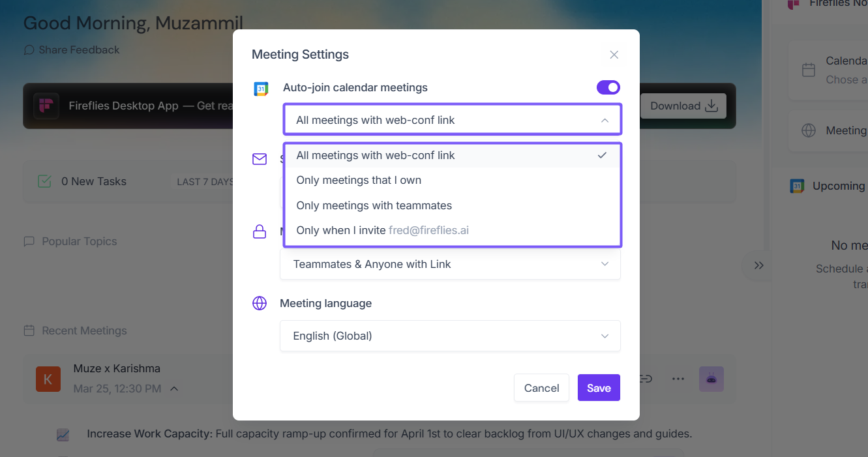Open three-dots menu for Muze x Karishma
868x457 pixels.
pyautogui.click(x=678, y=379)
